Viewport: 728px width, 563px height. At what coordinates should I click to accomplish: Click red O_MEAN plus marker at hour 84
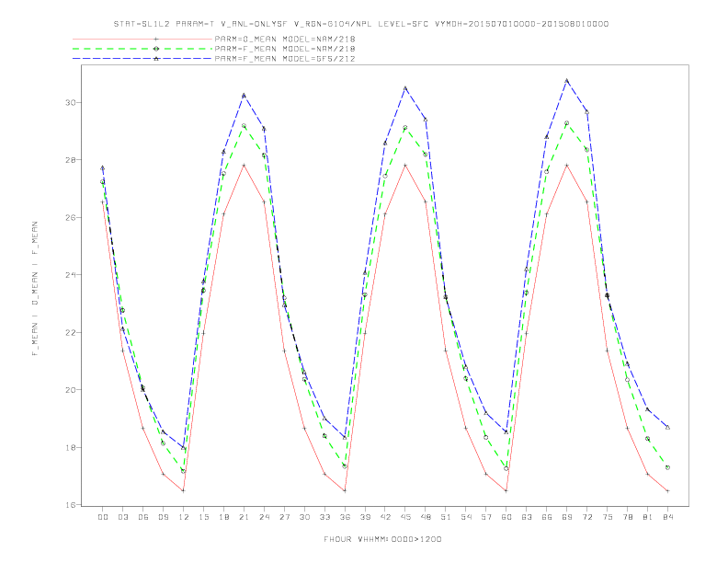[x=667, y=491]
